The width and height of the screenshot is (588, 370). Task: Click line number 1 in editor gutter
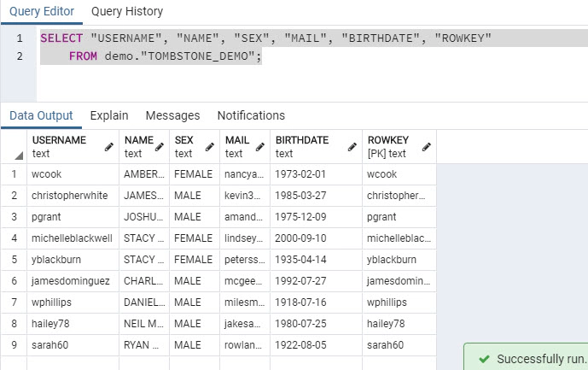[x=20, y=38]
